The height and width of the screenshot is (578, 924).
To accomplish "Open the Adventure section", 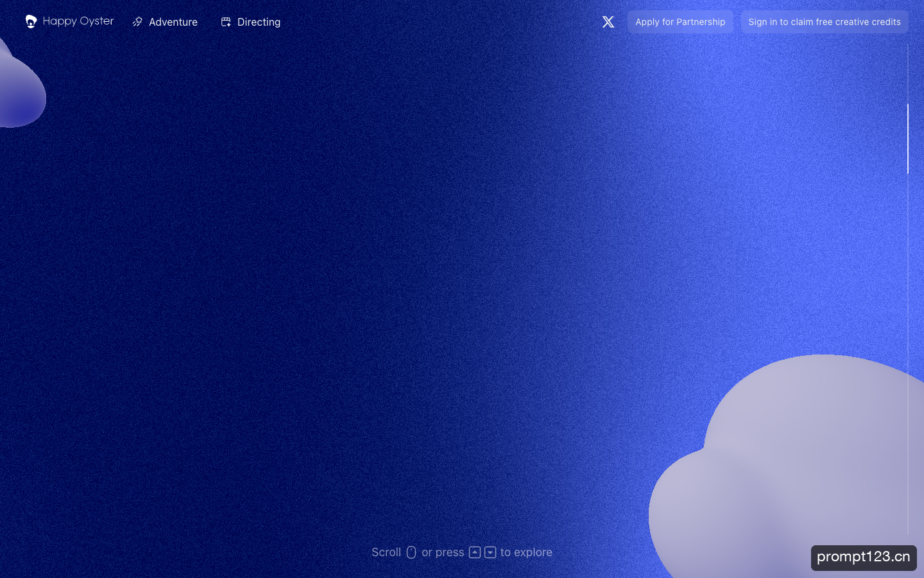I will [x=165, y=22].
